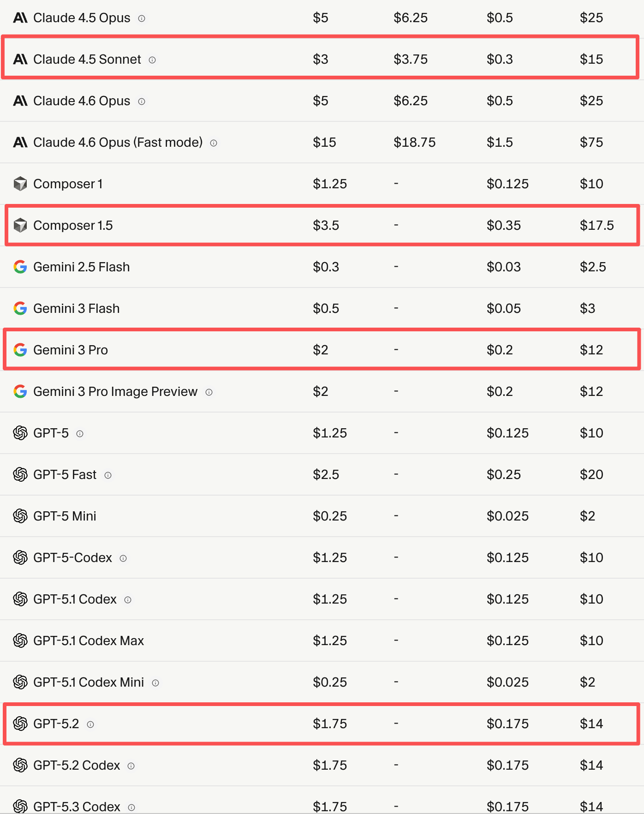This screenshot has height=814, width=644.
Task: Click the $0.5 price in Gemini 3 Flash row
Action: pyautogui.click(x=326, y=308)
